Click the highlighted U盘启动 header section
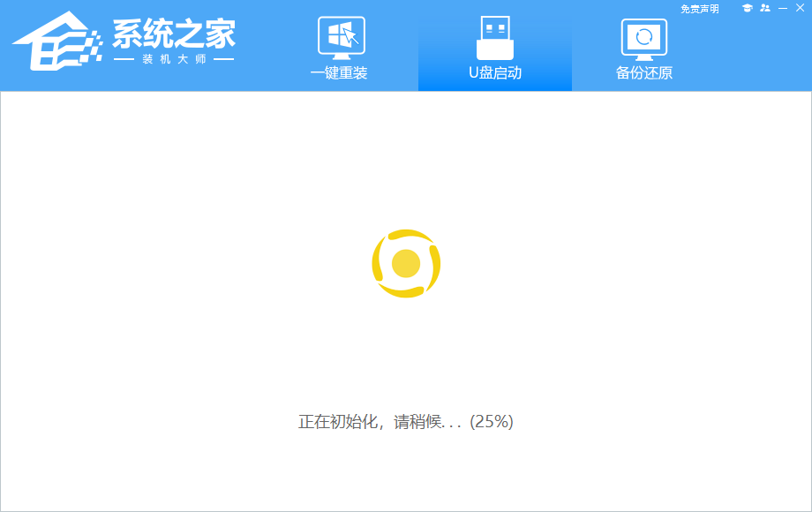Viewport: 812px width, 512px height. coord(494,49)
